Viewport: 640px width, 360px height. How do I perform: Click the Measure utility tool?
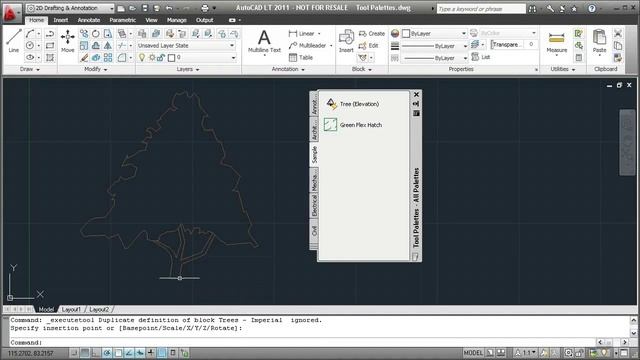pyautogui.click(x=557, y=42)
